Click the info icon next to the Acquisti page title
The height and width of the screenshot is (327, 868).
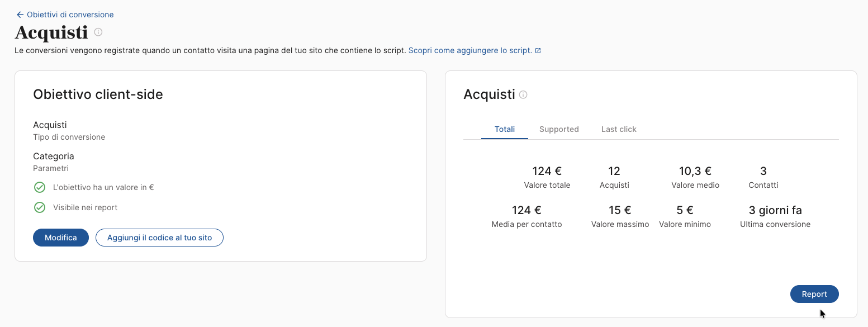(x=98, y=32)
